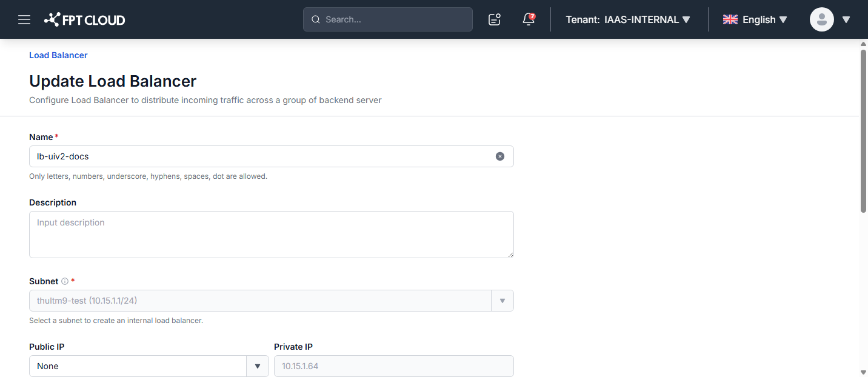Click into the Description textarea

point(272,235)
